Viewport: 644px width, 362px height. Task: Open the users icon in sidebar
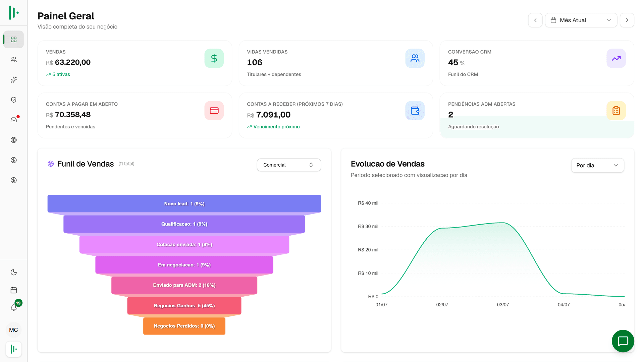13,60
